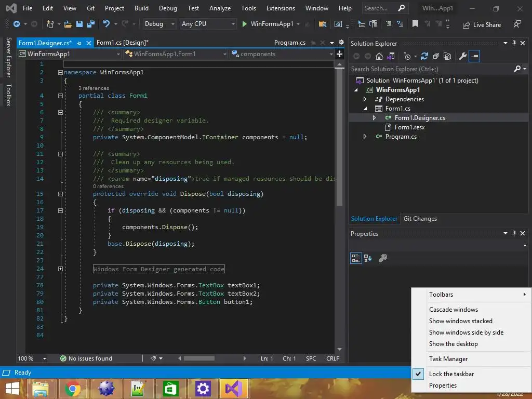This screenshot has height=399, width=532.
Task: Click the New Project toolbar icon
Action: [x=50, y=24]
